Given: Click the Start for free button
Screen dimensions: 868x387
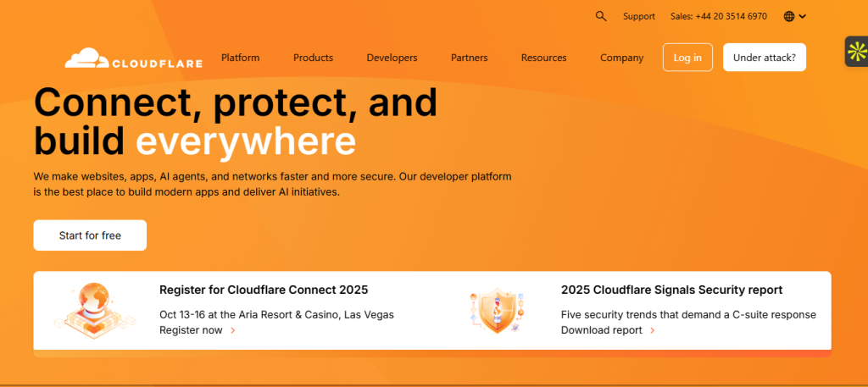Looking at the screenshot, I should click(x=90, y=235).
